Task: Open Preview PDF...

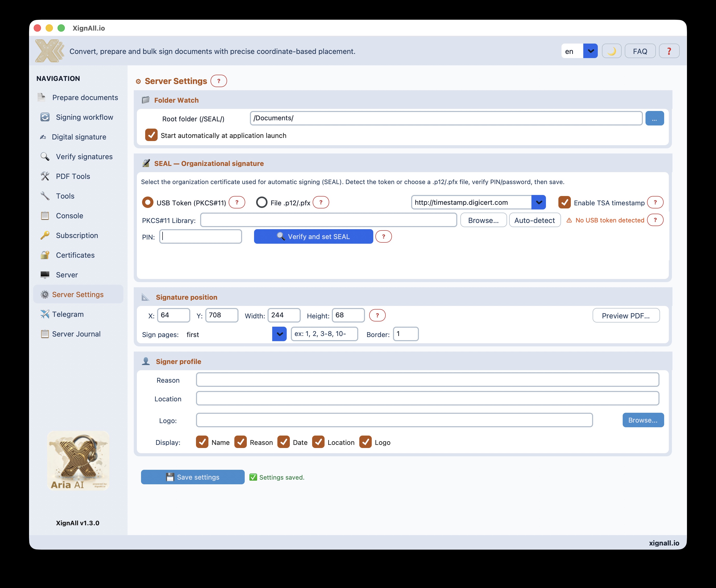Action: coord(626,316)
